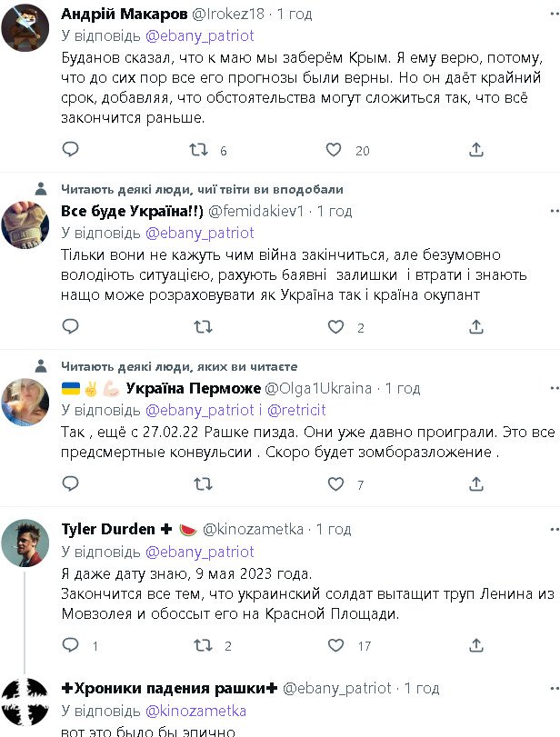Share Андрій Макаров's tweet

(474, 150)
